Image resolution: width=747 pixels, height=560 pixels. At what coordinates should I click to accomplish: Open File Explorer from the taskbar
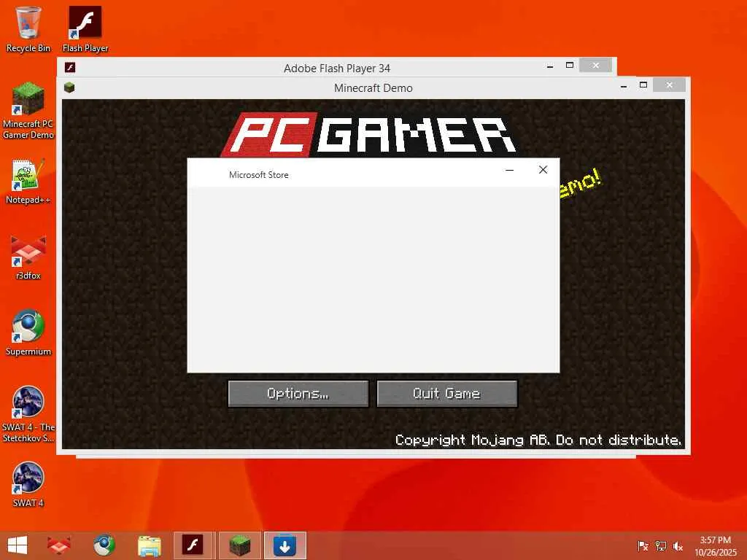click(x=149, y=545)
